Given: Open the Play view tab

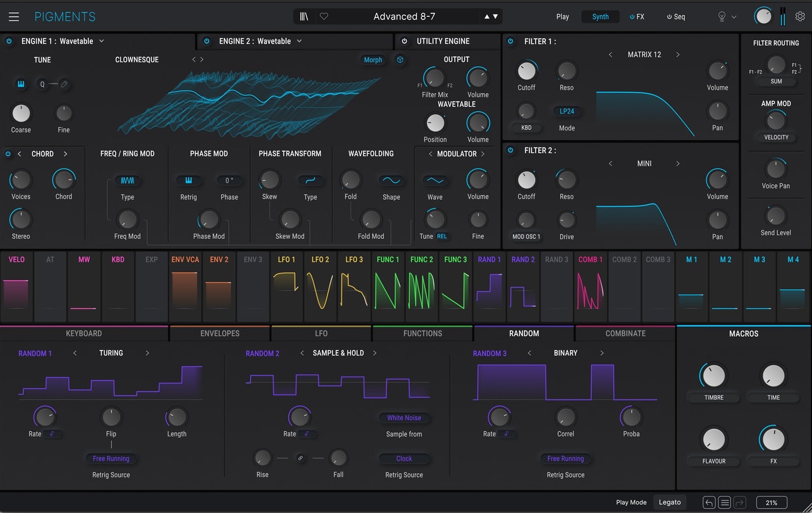Looking at the screenshot, I should tap(563, 17).
